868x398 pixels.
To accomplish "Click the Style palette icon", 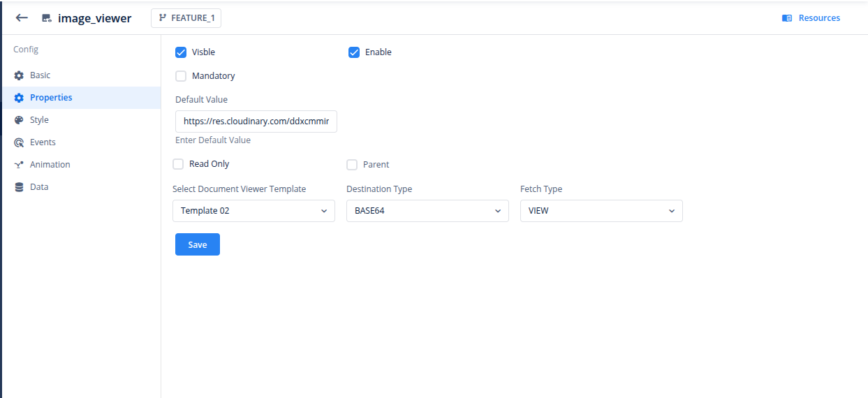I will click(x=20, y=120).
